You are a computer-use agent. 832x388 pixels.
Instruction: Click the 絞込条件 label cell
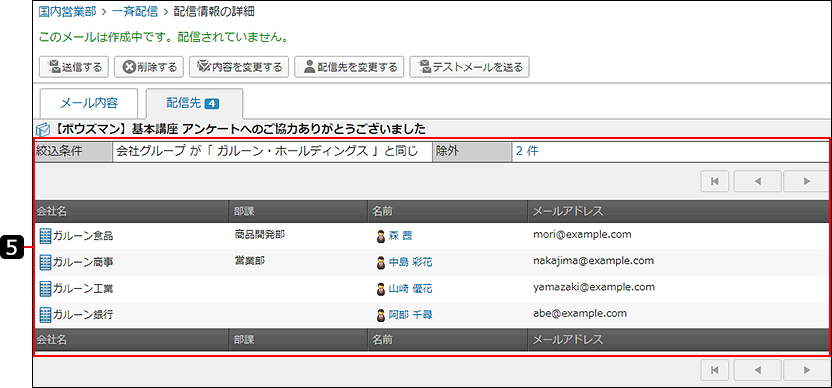(x=73, y=151)
